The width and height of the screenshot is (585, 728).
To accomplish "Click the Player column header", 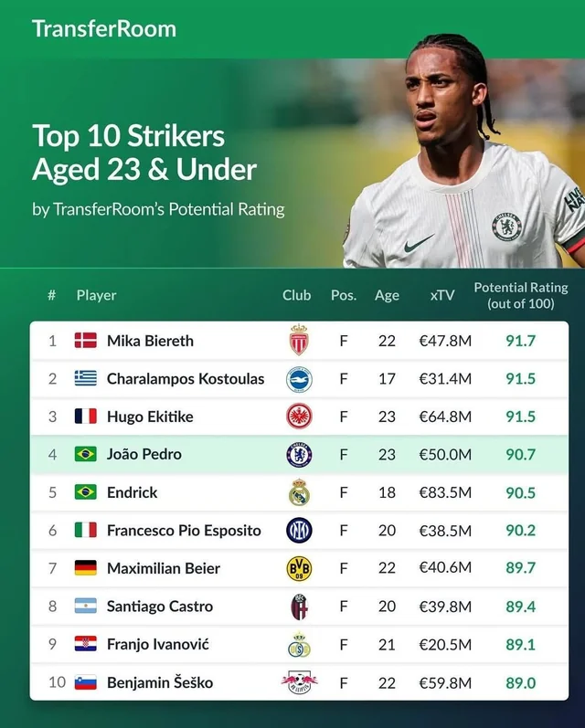I will pos(96,295).
